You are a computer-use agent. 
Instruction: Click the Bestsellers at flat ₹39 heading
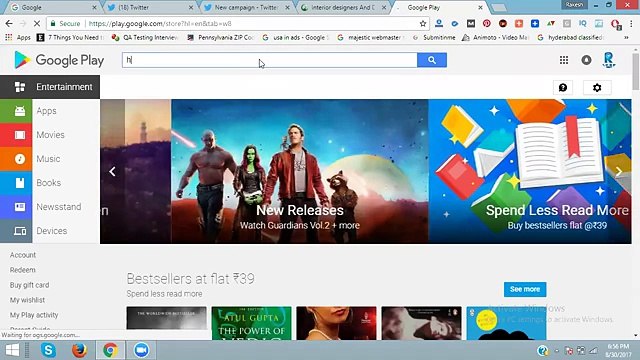[x=191, y=279]
